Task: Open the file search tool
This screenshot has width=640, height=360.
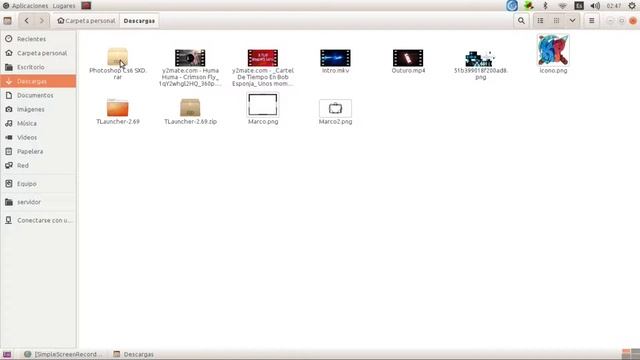Action: pos(521,20)
